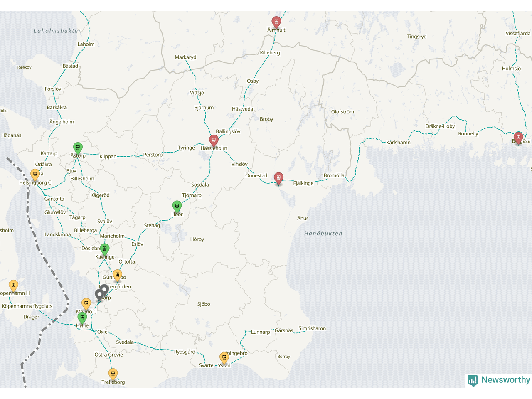Select the yellow train marker at Malmö C
This screenshot has height=399, width=532.
86,304
